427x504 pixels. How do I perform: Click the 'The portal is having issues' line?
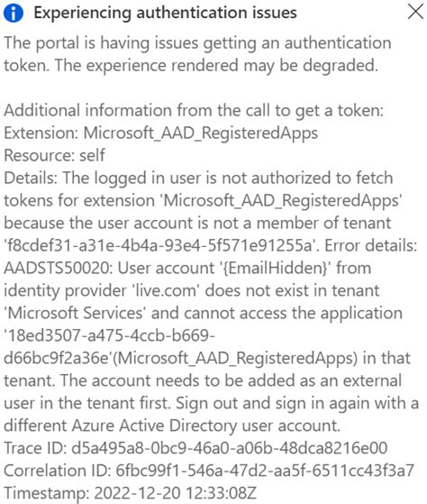197,42
